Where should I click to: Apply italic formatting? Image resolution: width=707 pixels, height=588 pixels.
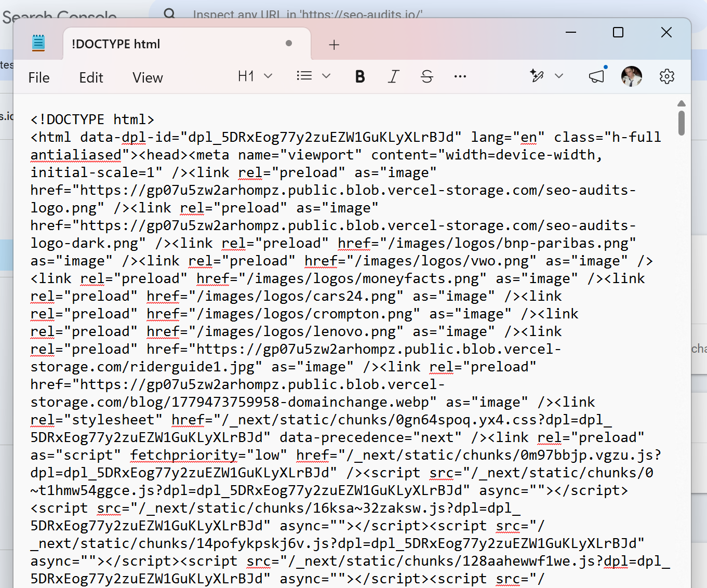[x=394, y=77]
